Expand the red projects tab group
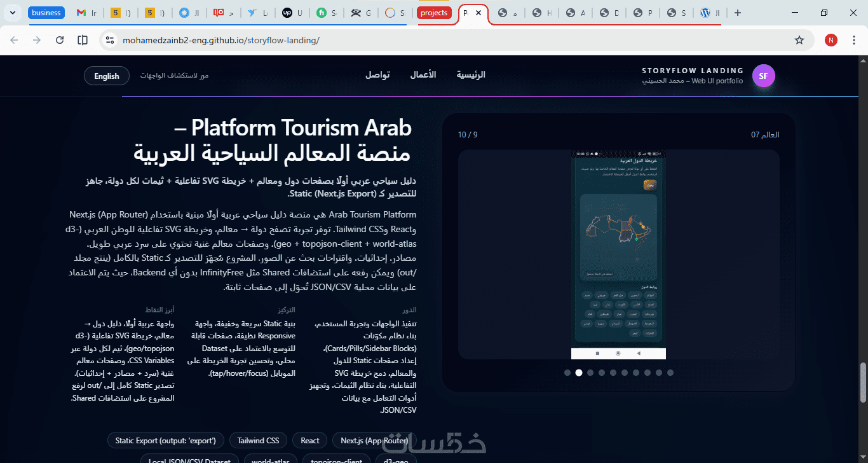 coord(435,13)
